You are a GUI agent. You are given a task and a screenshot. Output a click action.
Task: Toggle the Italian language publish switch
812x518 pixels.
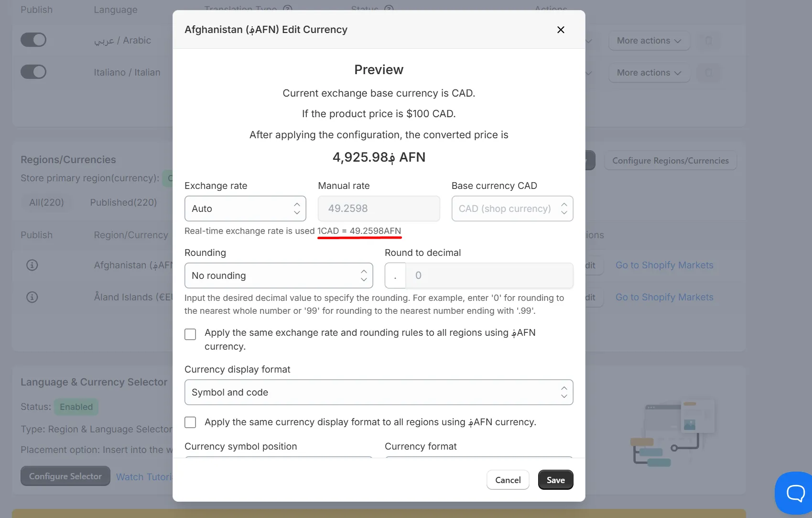pos(33,72)
